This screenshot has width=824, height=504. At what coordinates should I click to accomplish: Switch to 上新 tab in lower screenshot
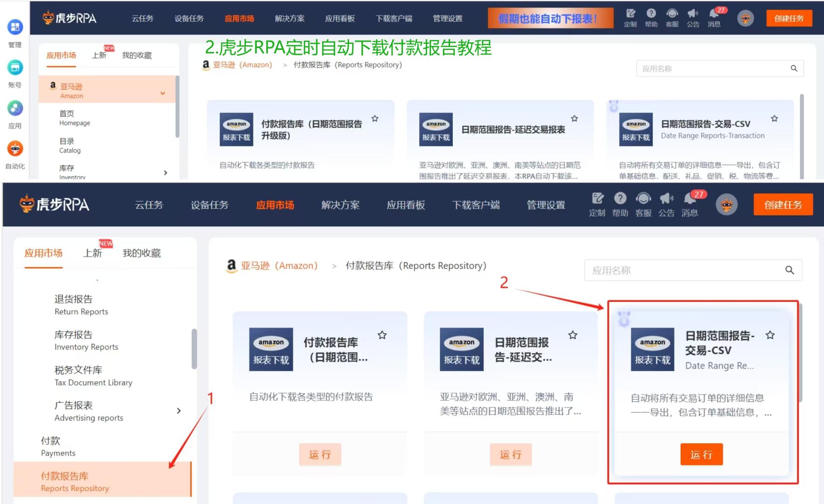point(92,253)
